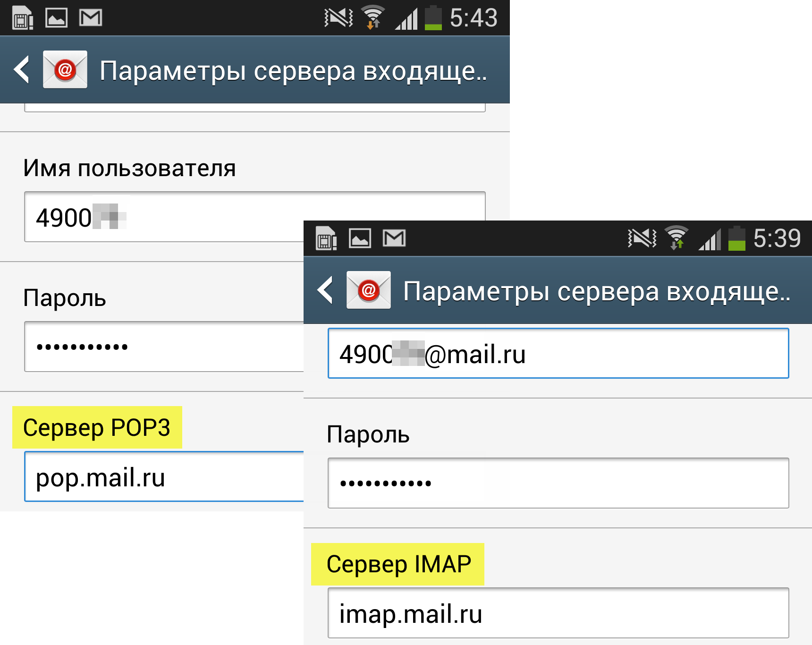
Task: Tap vibrate mode icon in 5:39 status bar
Action: click(x=642, y=238)
